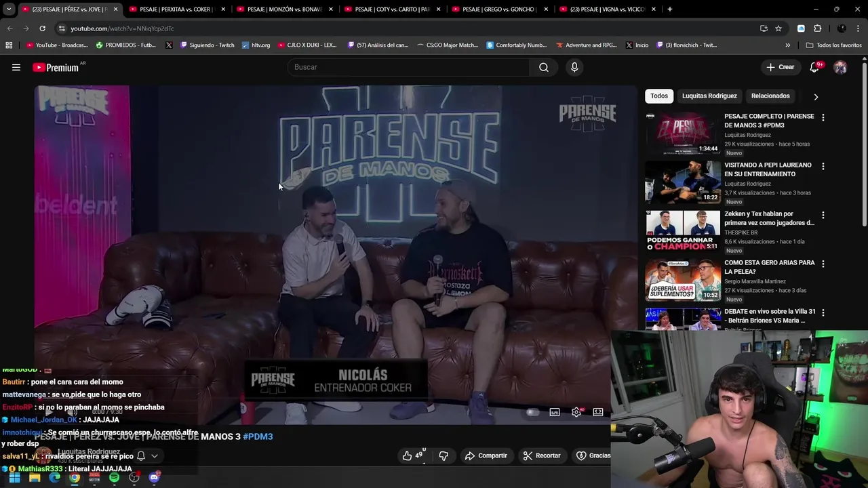Open options for COMO ESTA GERO ARIAS video
The width and height of the screenshot is (868, 488).
pos(823,264)
